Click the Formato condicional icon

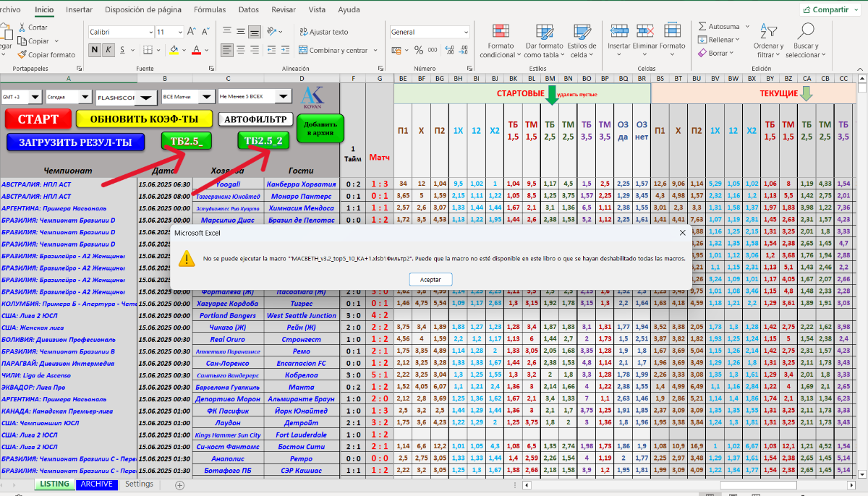500,30
